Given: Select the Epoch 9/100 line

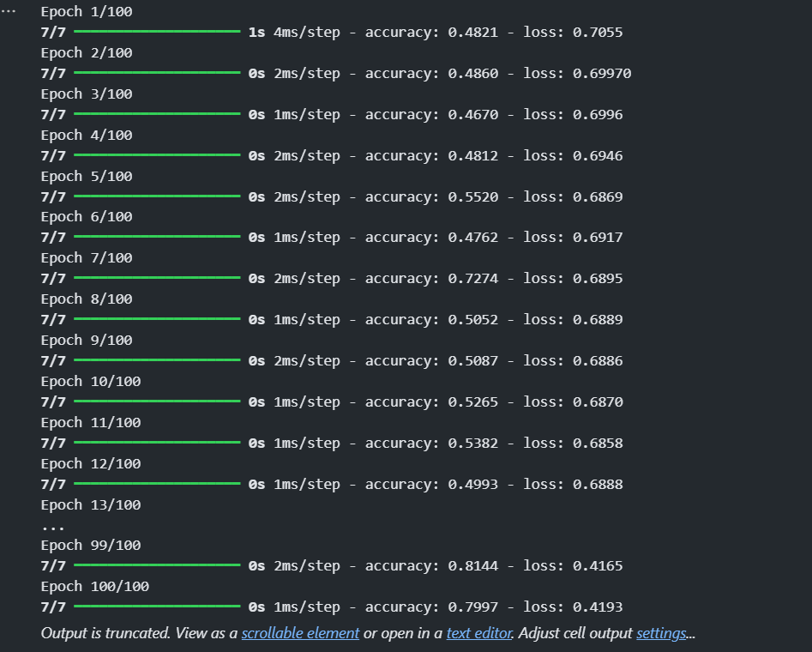Looking at the screenshot, I should [87, 340].
